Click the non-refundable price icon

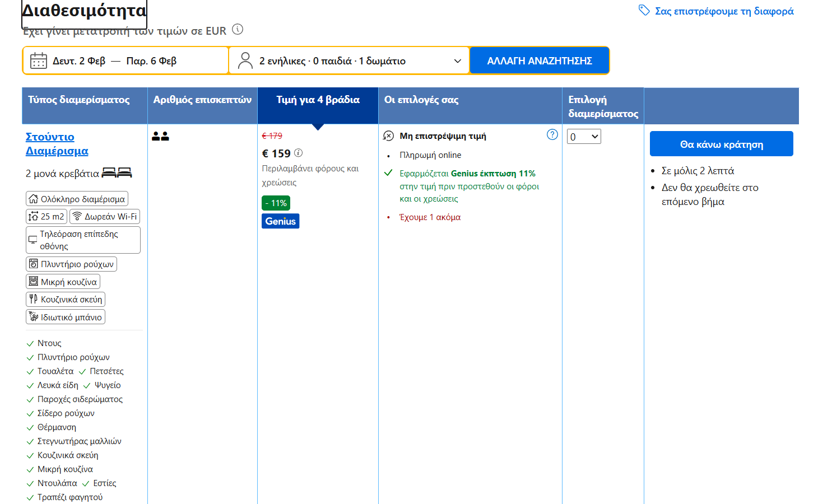pos(388,136)
